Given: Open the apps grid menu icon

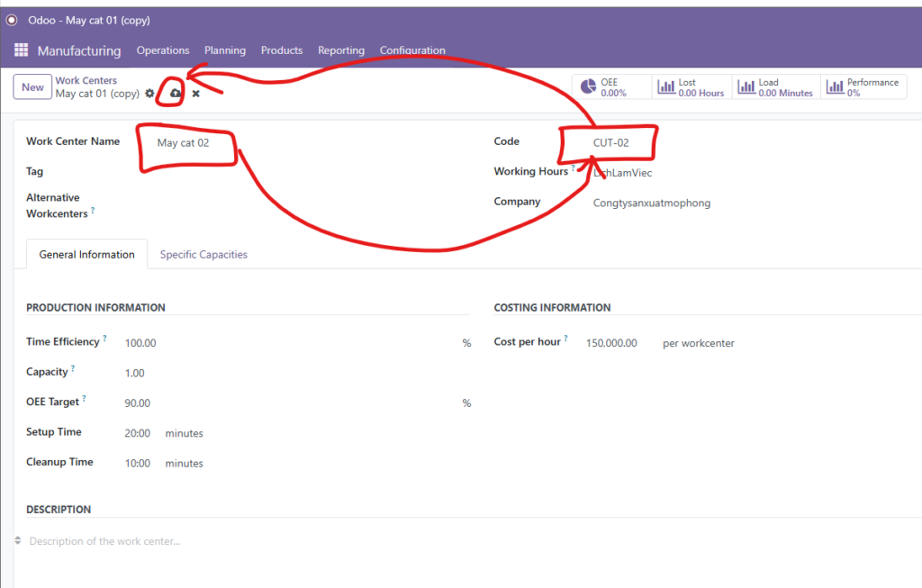Looking at the screenshot, I should coord(22,50).
